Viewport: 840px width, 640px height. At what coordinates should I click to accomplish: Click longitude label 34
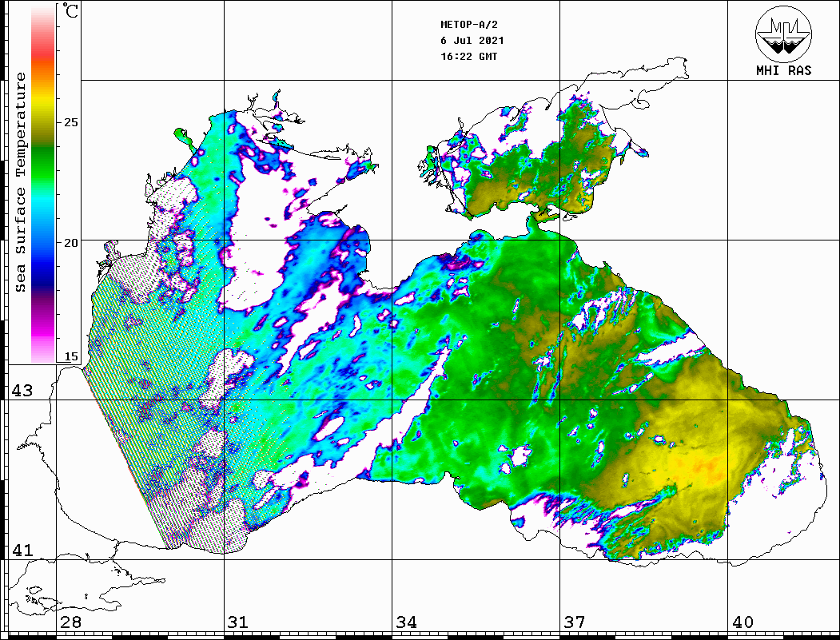pyautogui.click(x=406, y=622)
